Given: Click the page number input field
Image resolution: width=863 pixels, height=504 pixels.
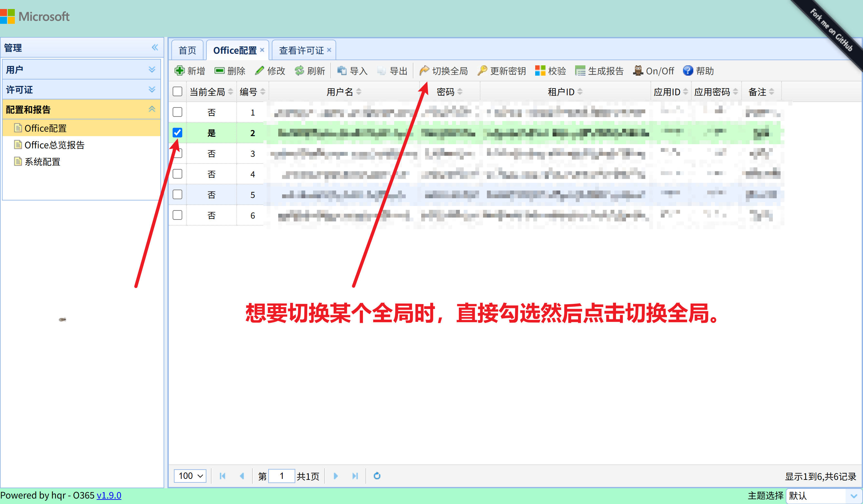Looking at the screenshot, I should (x=282, y=476).
